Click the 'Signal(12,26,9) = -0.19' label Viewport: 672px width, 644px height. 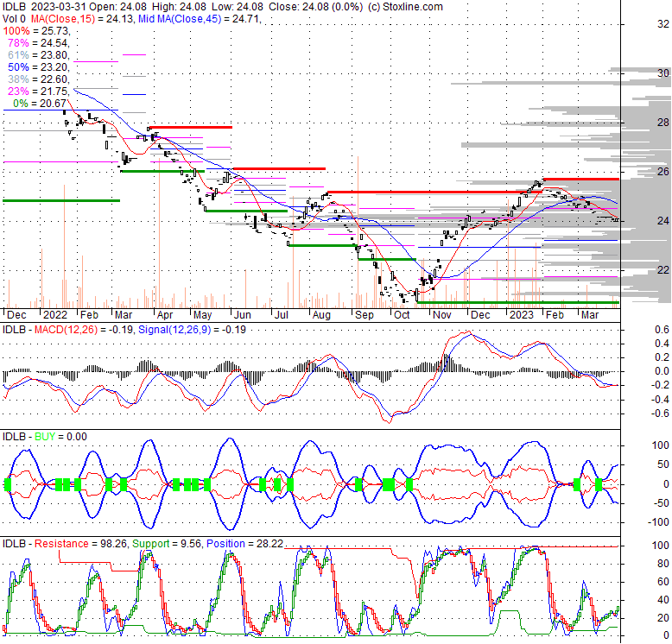[192, 330]
